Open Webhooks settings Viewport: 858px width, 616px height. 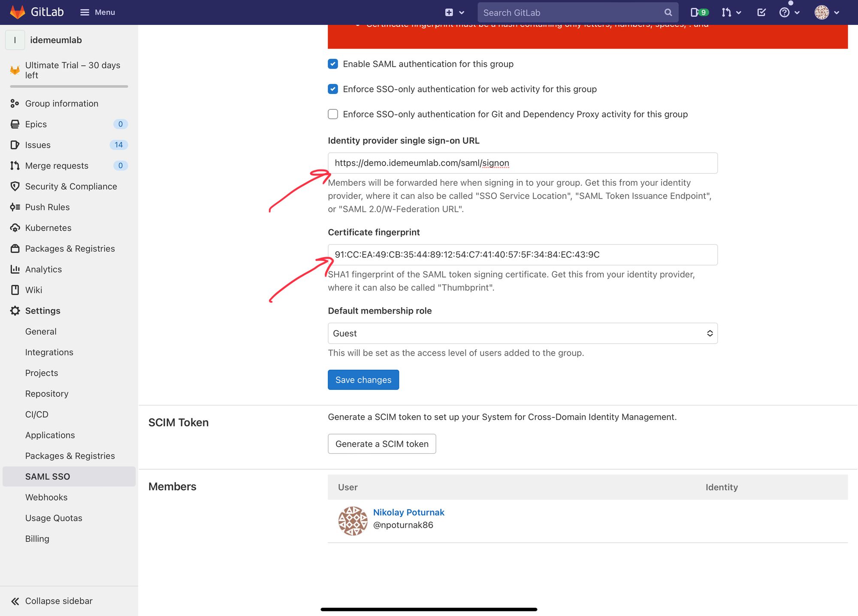coord(46,497)
